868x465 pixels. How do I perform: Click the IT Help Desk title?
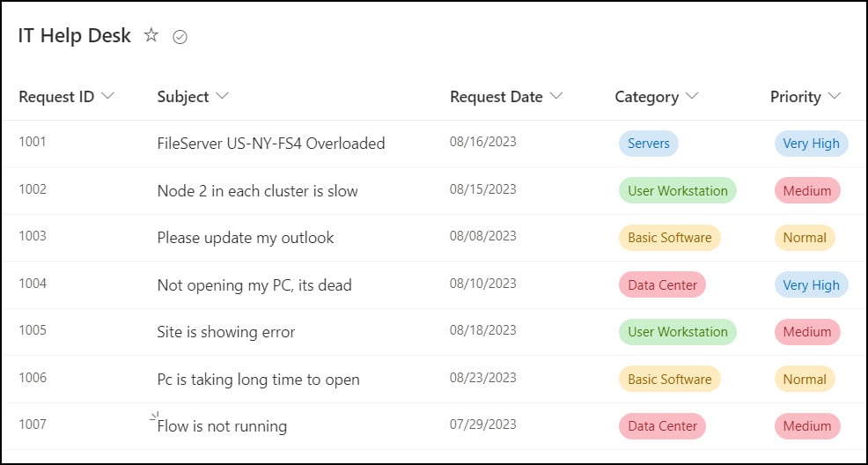pyautogui.click(x=75, y=35)
